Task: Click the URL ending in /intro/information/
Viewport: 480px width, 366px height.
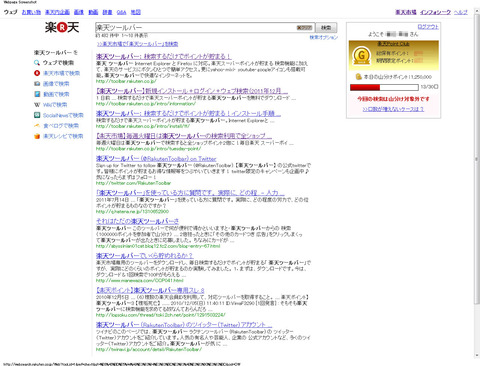Action: coord(146,104)
